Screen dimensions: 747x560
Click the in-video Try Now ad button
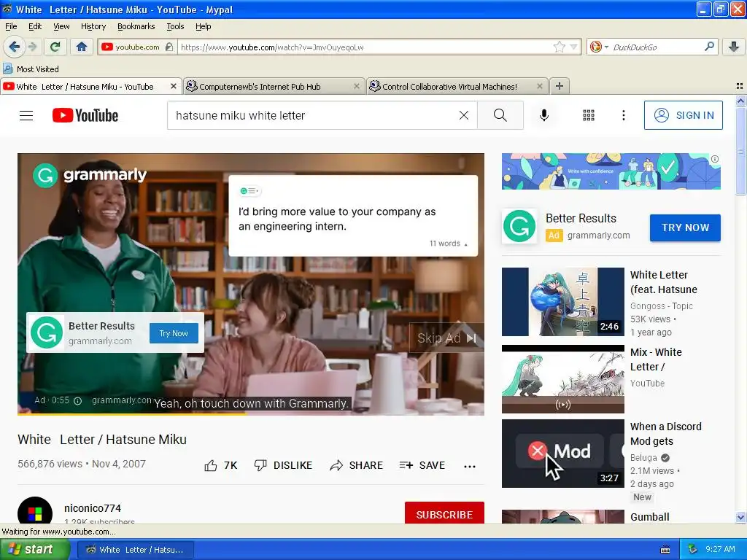coord(174,333)
